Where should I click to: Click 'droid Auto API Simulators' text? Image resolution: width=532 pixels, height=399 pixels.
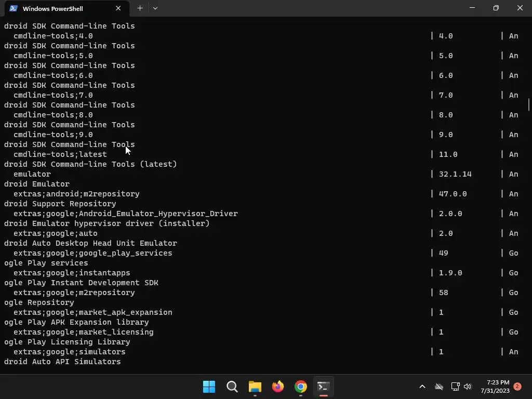pyautogui.click(x=62, y=362)
